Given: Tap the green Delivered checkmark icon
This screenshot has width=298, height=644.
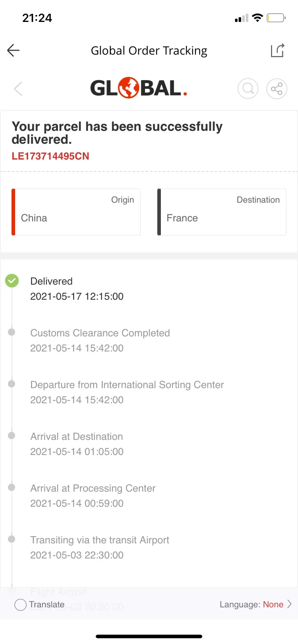Looking at the screenshot, I should (12, 281).
